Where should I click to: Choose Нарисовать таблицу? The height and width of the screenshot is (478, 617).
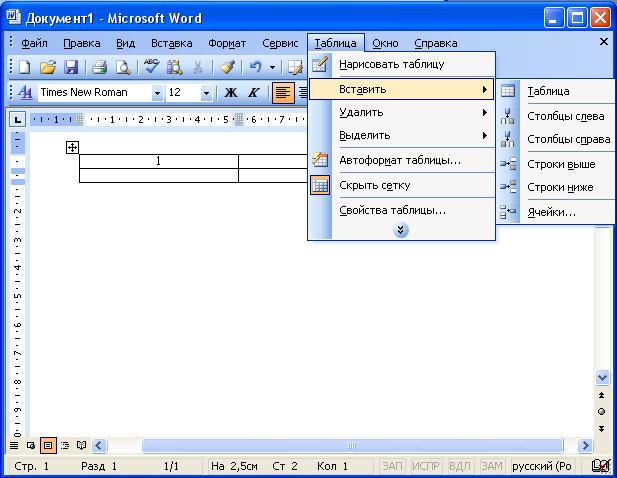401,64
